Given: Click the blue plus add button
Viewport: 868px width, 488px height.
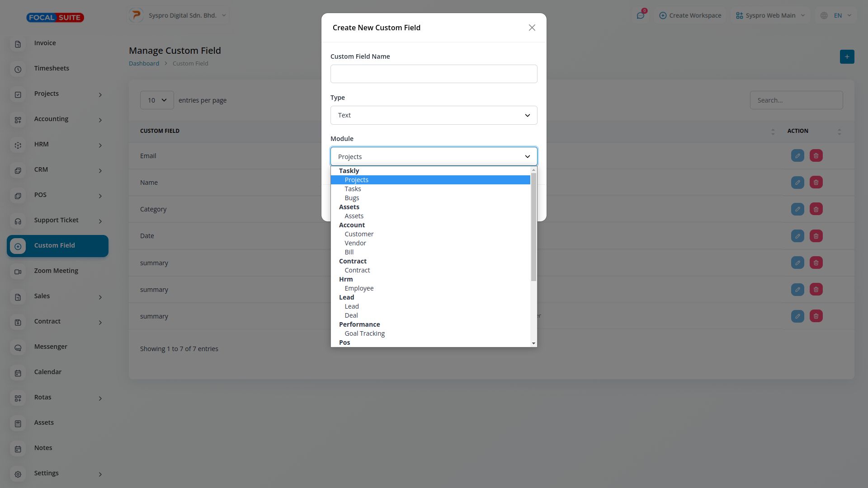Looking at the screenshot, I should coord(847,57).
